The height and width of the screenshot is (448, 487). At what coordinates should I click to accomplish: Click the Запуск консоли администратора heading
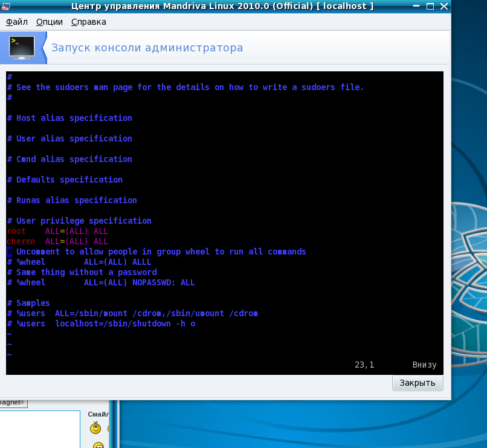click(147, 48)
